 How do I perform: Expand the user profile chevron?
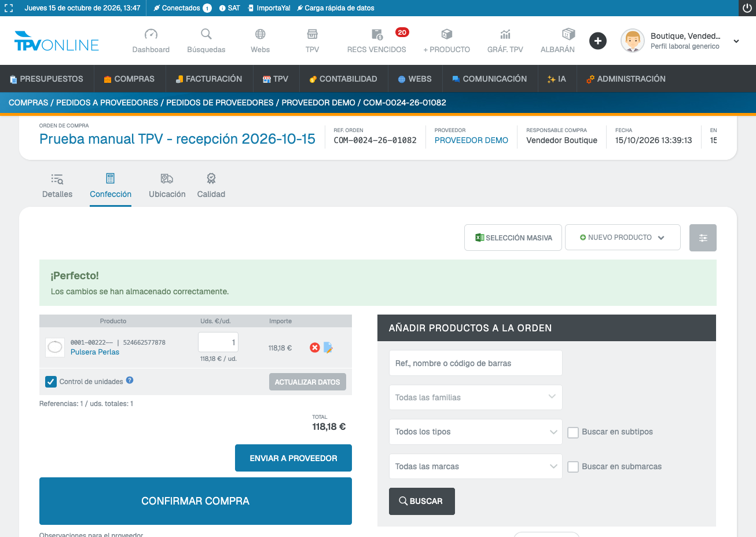[x=736, y=41]
